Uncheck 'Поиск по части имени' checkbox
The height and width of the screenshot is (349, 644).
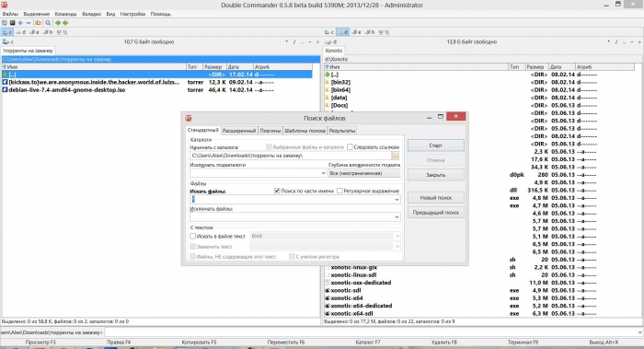click(x=277, y=192)
